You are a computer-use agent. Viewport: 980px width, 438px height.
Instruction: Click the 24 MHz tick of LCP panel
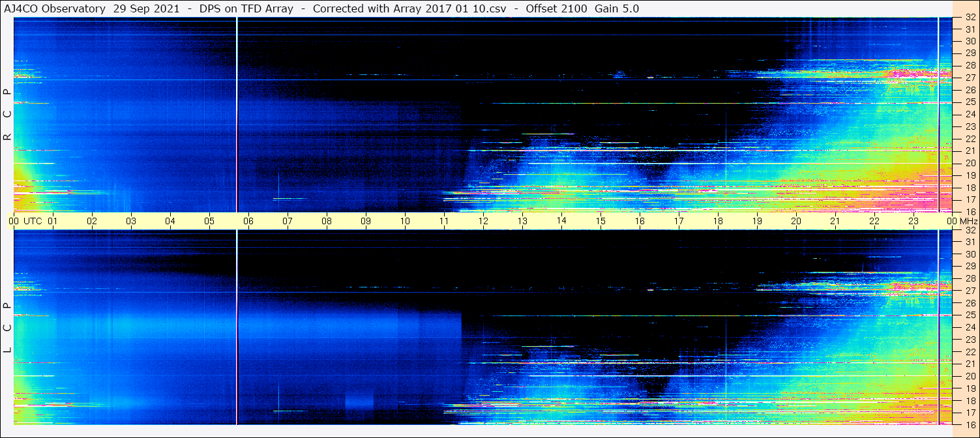970,327
